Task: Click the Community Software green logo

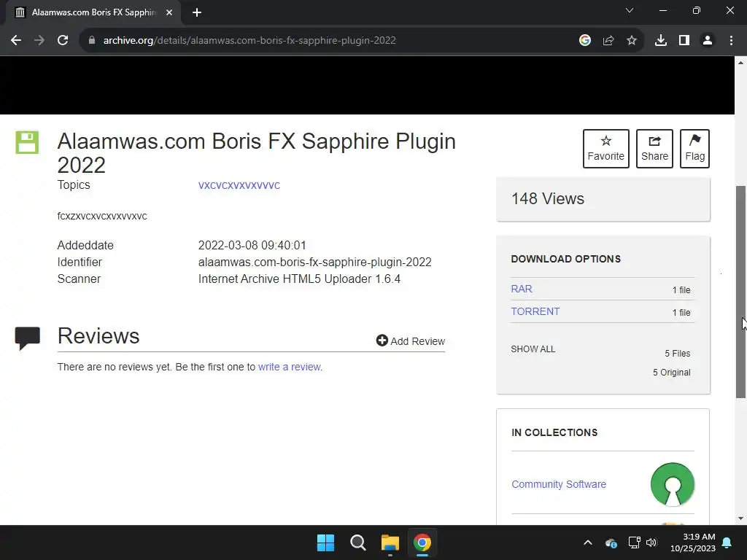Action: [x=673, y=484]
